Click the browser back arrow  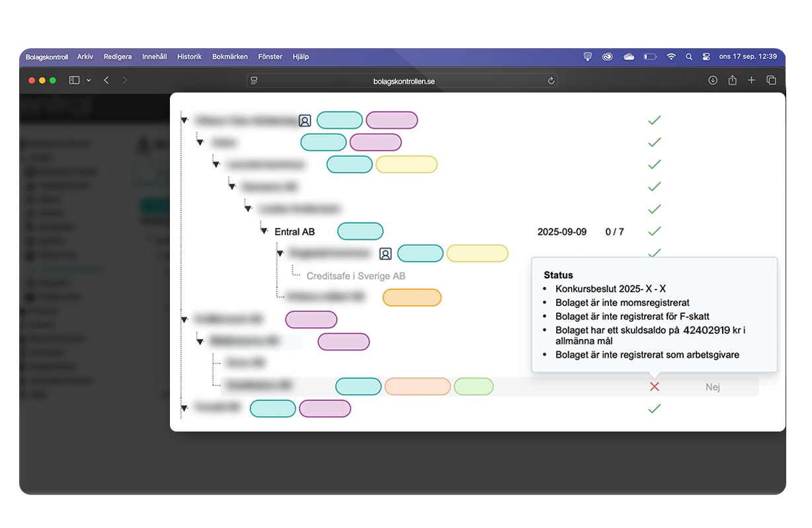pyautogui.click(x=106, y=81)
